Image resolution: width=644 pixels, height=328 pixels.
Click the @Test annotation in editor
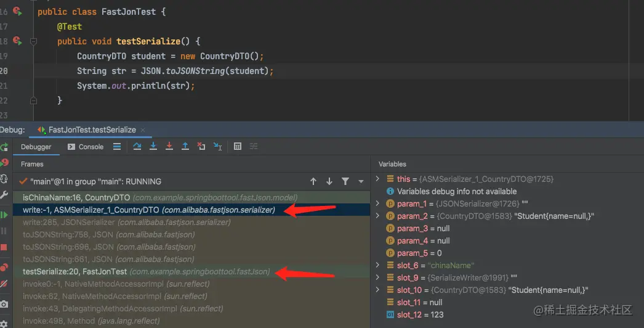(70, 27)
